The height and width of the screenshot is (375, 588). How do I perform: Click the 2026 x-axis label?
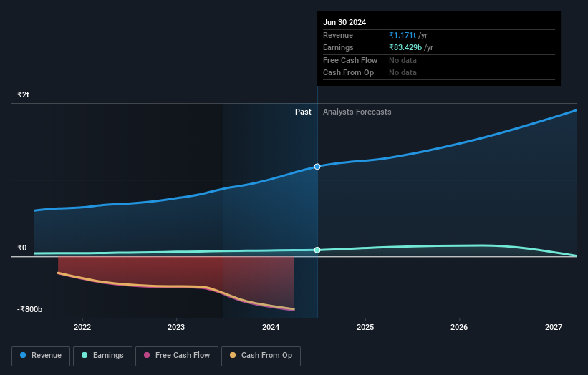tap(459, 327)
